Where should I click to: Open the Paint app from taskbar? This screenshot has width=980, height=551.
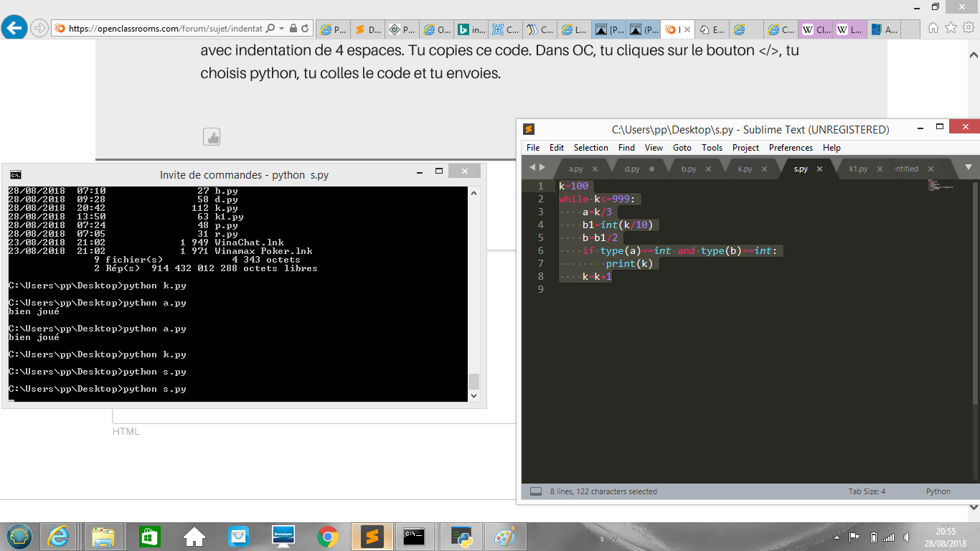(x=506, y=536)
